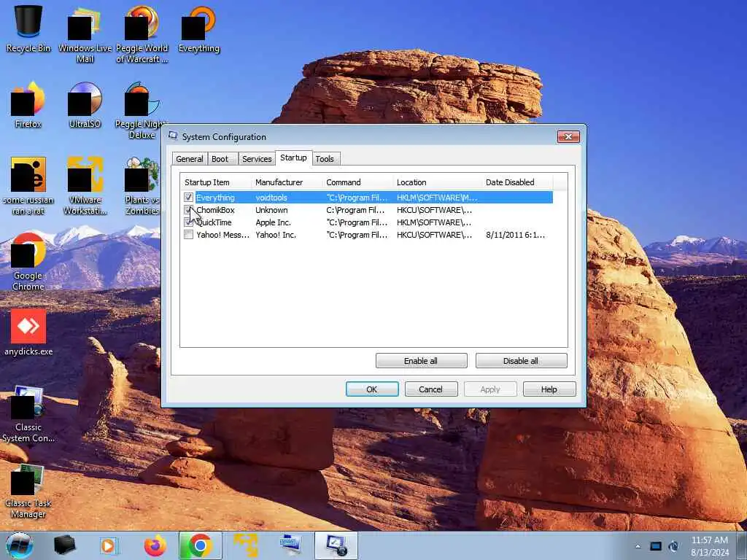Show hidden tray icons arrow
The width and height of the screenshot is (747, 560).
(638, 546)
